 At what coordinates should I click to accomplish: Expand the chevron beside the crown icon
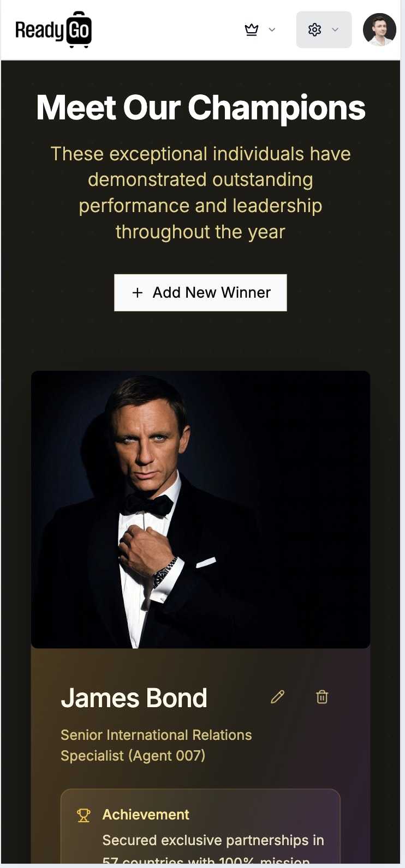point(272,29)
